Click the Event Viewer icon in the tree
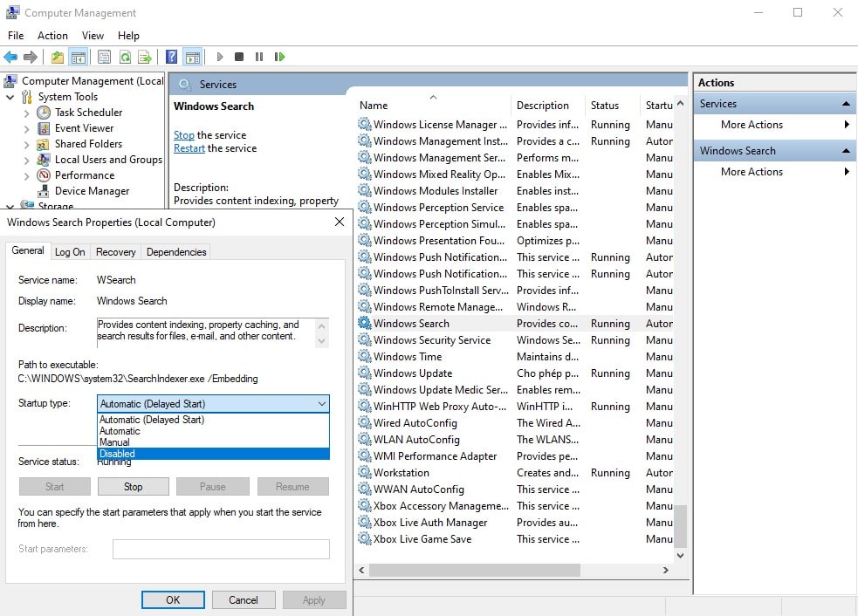Viewport: 858px width, 616px height. [44, 128]
